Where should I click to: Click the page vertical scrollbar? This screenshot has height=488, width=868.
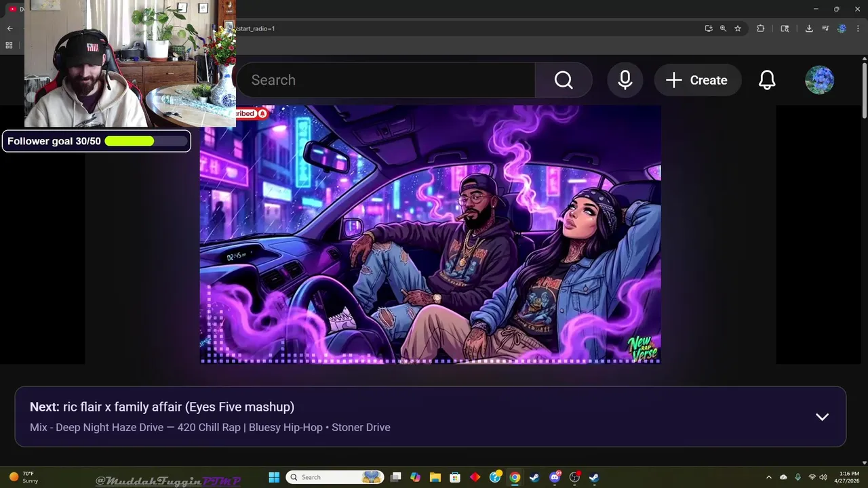(x=865, y=91)
